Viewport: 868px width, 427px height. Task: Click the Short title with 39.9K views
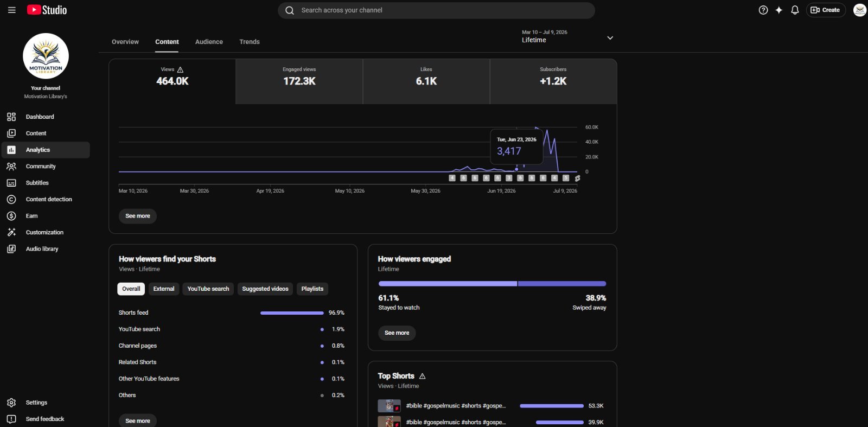[456, 422]
